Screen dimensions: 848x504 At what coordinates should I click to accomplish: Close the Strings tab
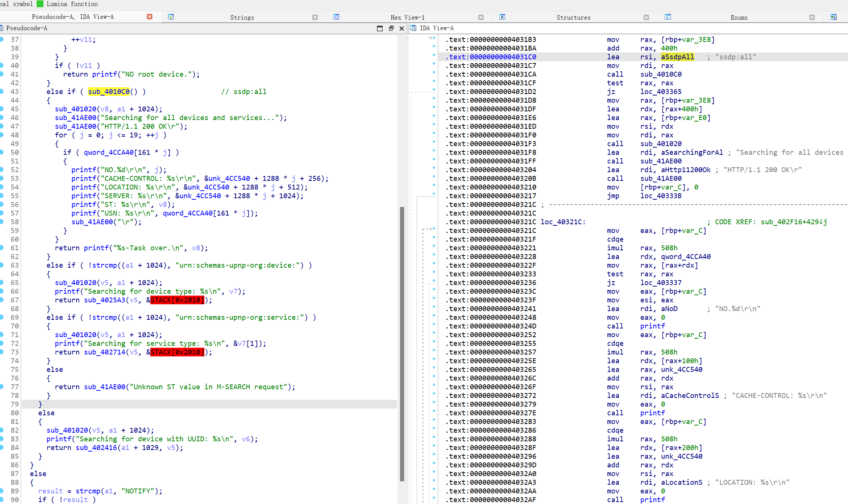[x=315, y=17]
